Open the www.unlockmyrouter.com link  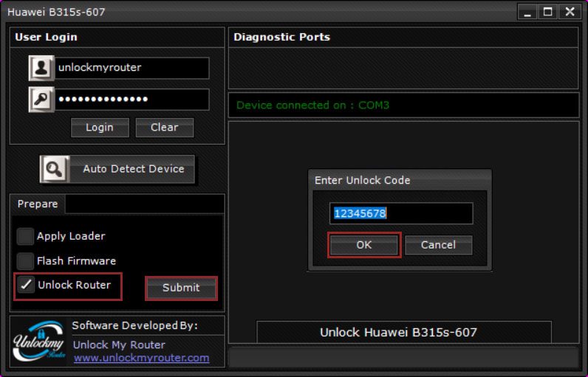click(141, 358)
